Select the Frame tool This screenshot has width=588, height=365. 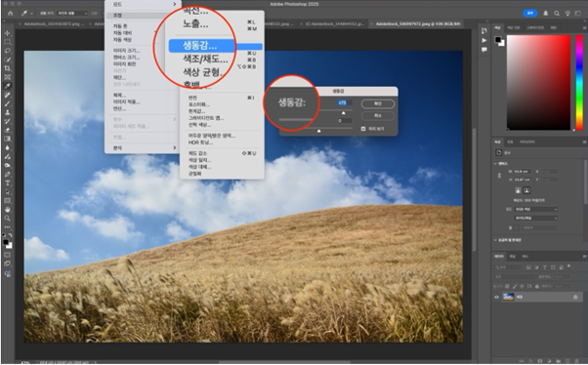(7, 77)
